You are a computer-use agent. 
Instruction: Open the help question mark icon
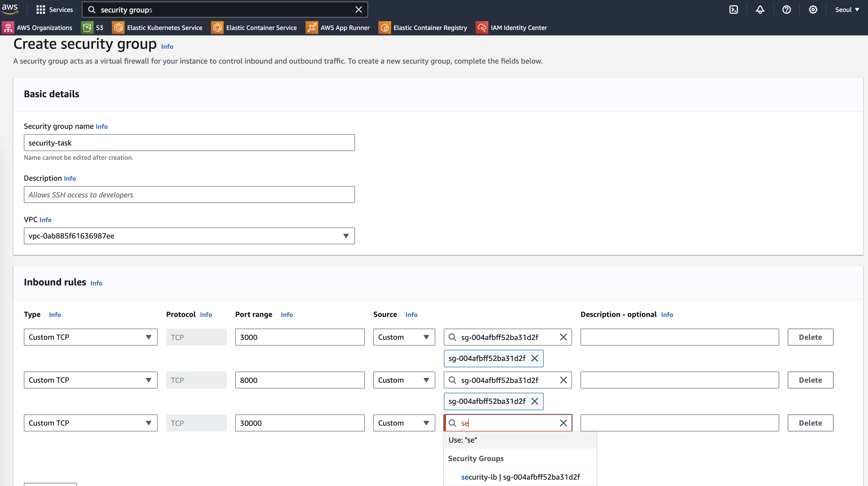(x=786, y=10)
